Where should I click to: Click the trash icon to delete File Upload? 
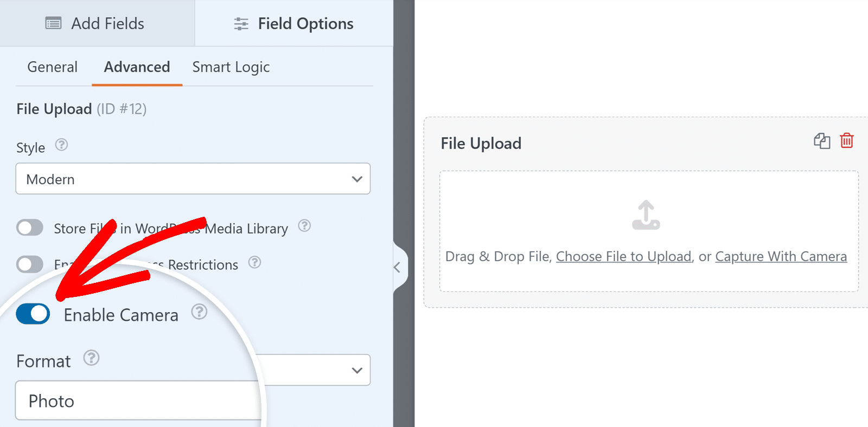point(846,141)
